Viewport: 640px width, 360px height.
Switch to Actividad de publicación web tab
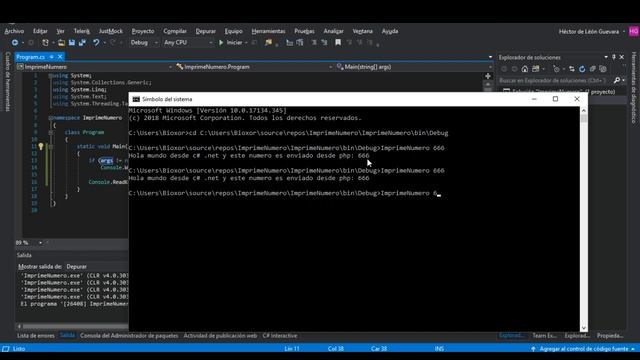tap(220, 336)
